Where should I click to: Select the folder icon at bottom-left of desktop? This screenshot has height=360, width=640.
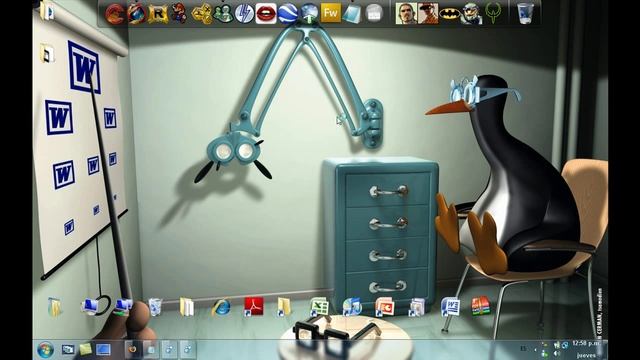coord(54,307)
